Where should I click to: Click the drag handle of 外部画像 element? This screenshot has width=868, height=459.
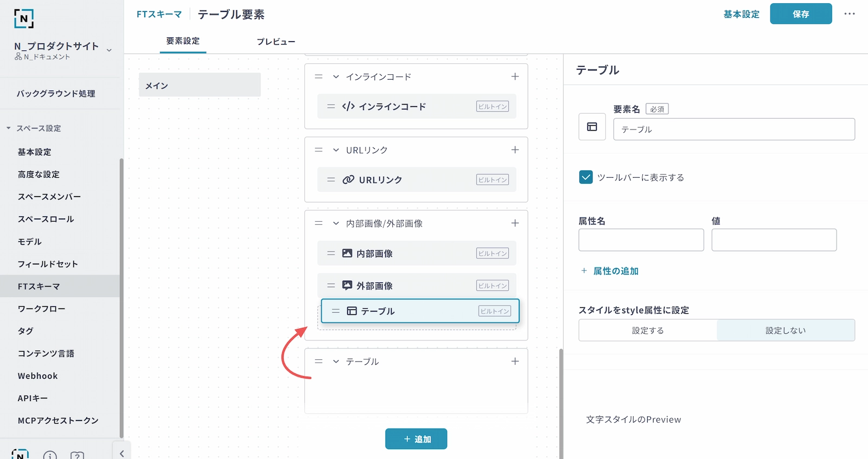(331, 286)
